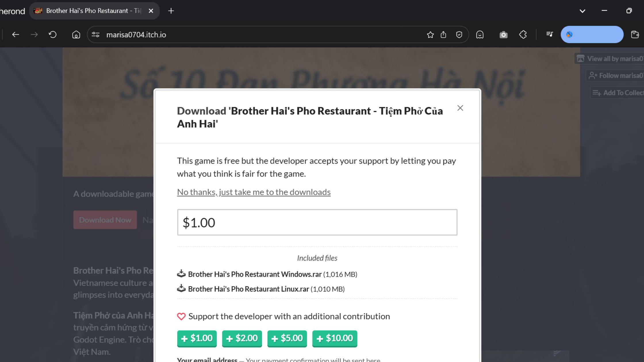Image resolution: width=644 pixels, height=362 pixels.
Task: Click the ghost-shaped extension icon
Action: (x=480, y=34)
